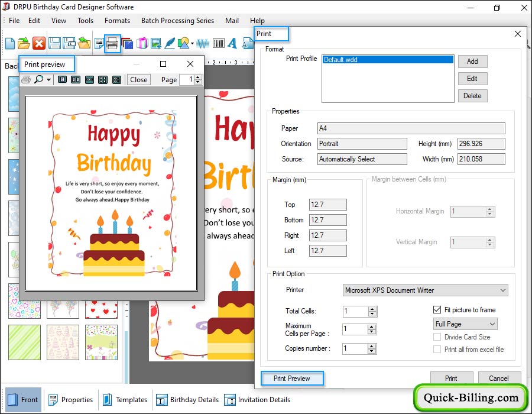The image size is (532, 414).
Task: Click the Cancel button in Print dialog
Action: (x=499, y=378)
